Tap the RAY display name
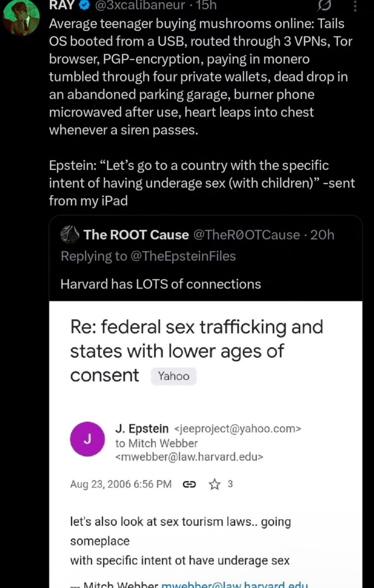Viewport: 374px width, 588px height. coord(62,5)
